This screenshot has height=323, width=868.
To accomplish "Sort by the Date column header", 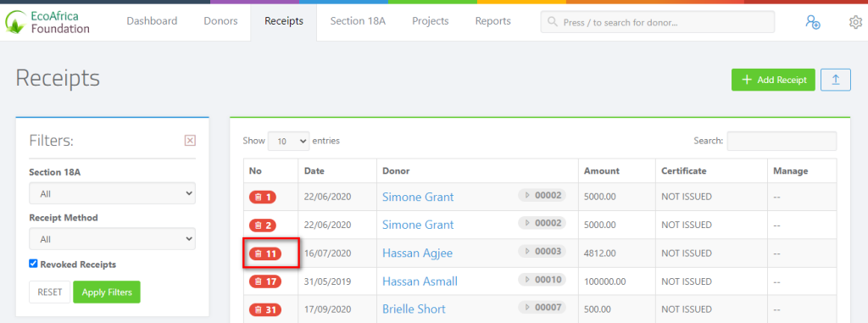I will click(x=337, y=170).
